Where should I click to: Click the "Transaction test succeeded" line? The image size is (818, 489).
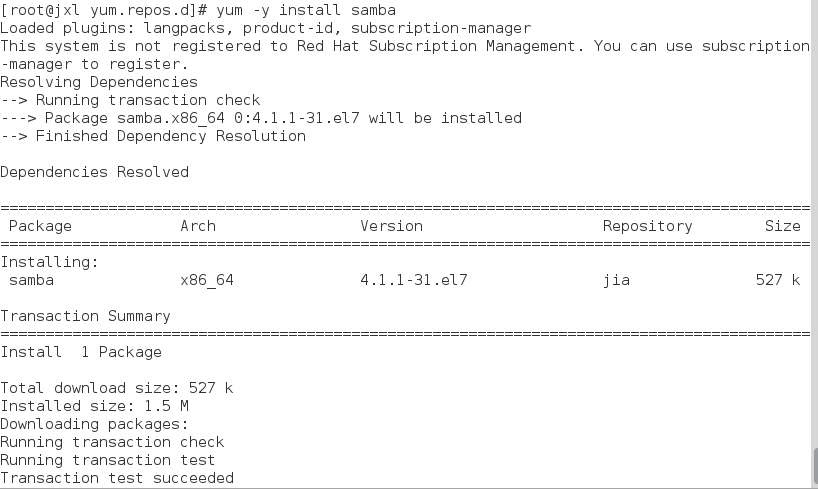(x=117, y=478)
